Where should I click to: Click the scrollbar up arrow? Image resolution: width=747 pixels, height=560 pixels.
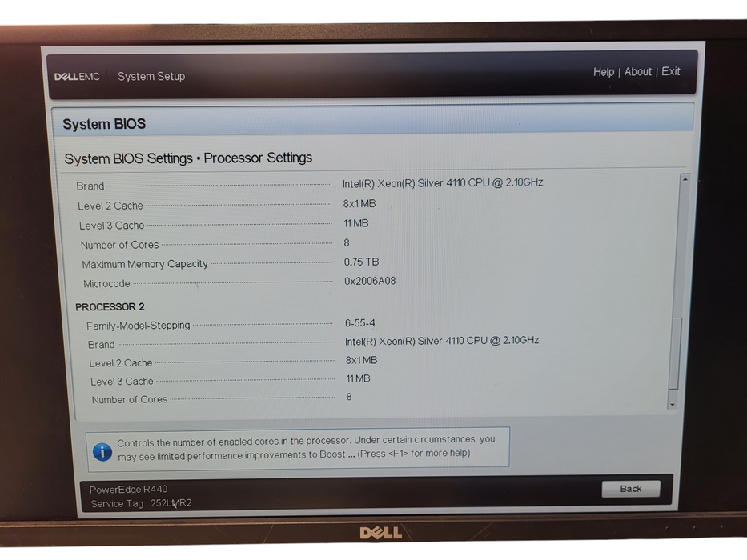pos(684,179)
